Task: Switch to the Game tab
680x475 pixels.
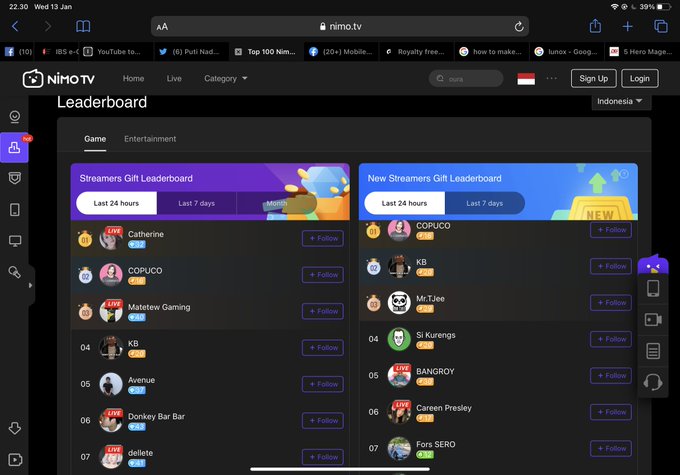Action: click(95, 139)
